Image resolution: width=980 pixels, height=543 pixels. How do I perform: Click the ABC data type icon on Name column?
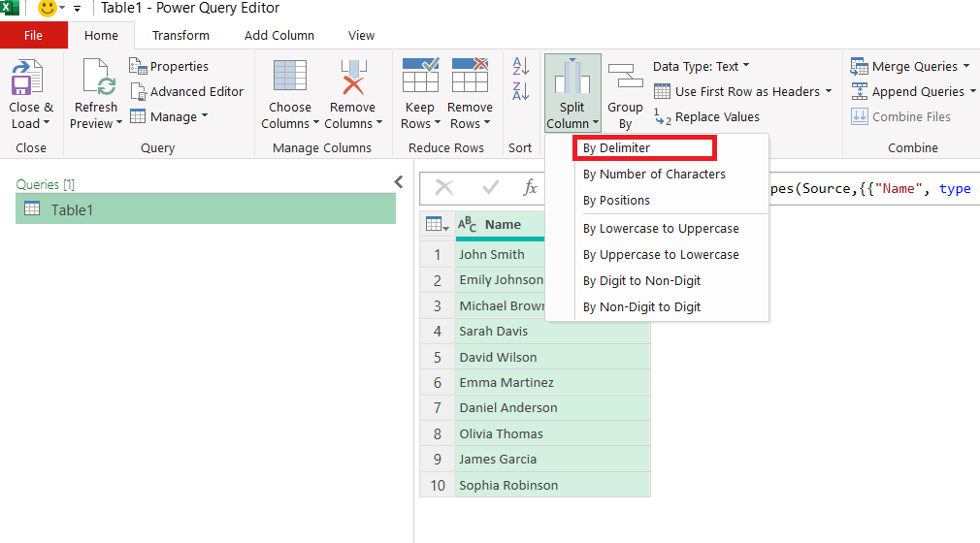[x=467, y=224]
